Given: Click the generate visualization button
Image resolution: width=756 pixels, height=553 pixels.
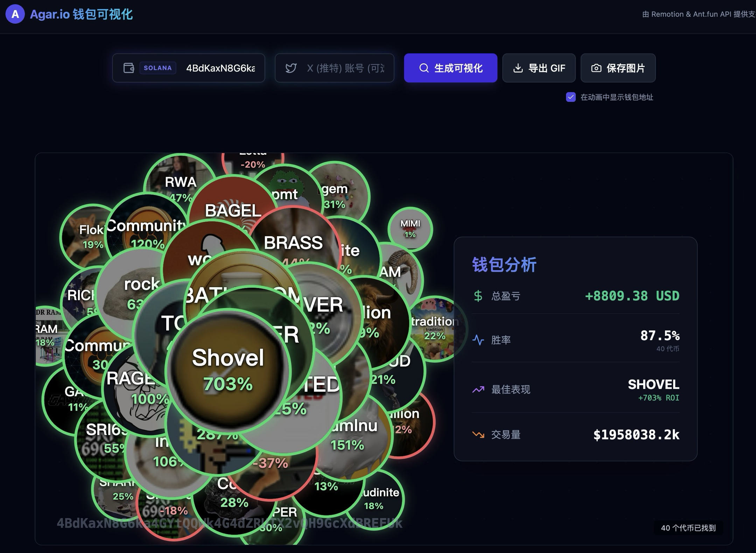Looking at the screenshot, I should pos(450,68).
